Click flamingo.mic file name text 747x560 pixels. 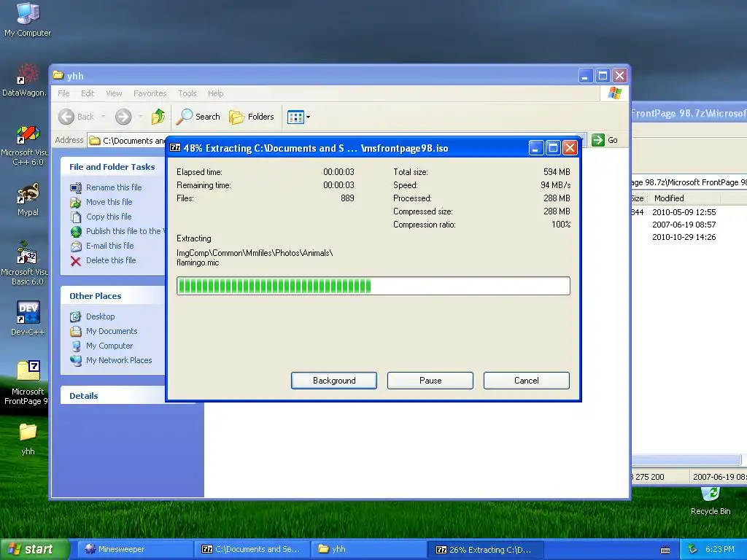(x=198, y=262)
